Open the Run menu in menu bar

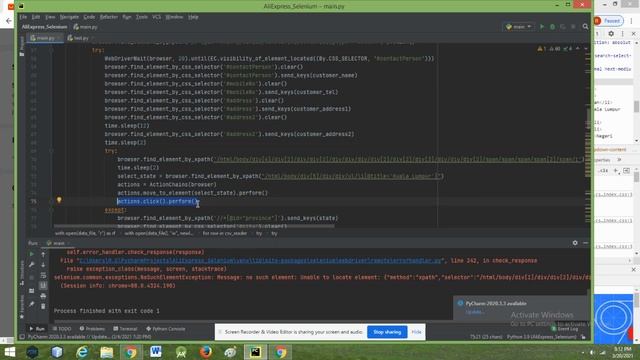pyautogui.click(x=127, y=17)
